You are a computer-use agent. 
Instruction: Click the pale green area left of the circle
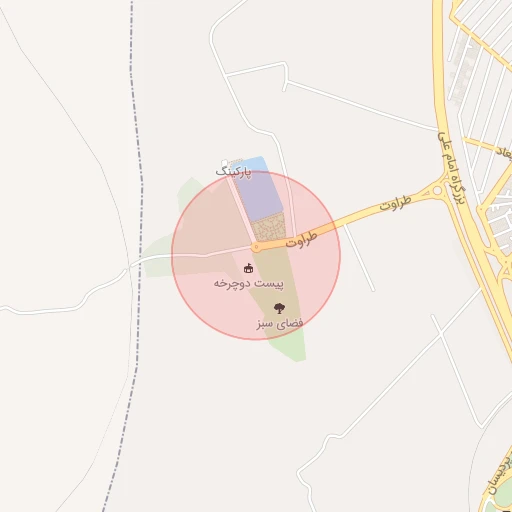pos(156,258)
